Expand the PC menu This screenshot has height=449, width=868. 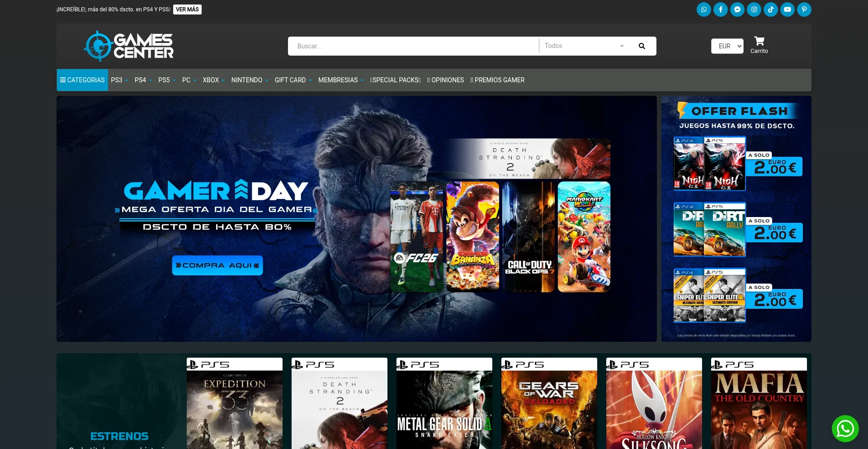189,80
